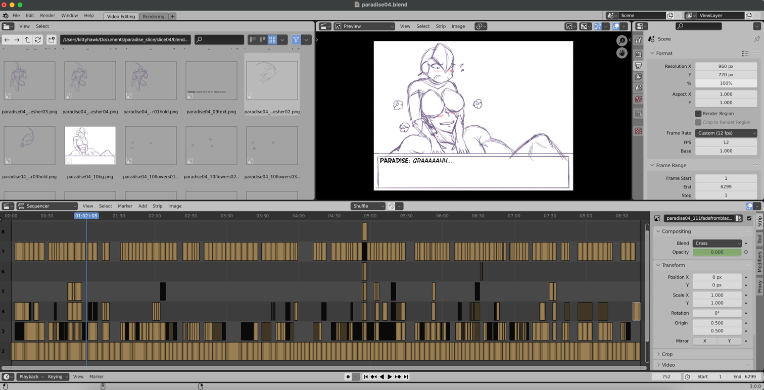
Task: Toggle snapping in sequencer header
Action: pos(392,206)
